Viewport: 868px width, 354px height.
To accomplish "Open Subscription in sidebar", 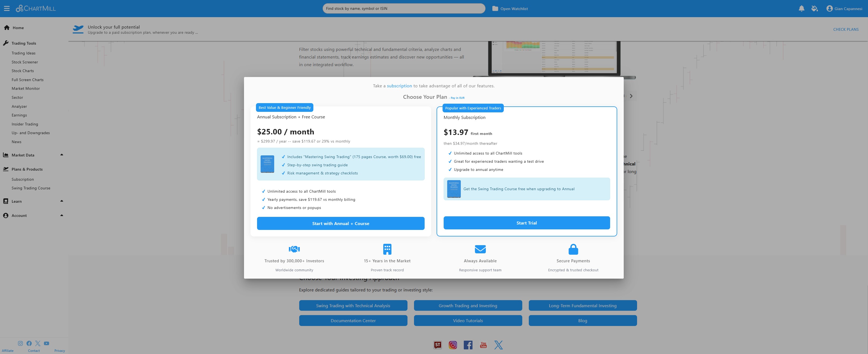I will (x=23, y=179).
